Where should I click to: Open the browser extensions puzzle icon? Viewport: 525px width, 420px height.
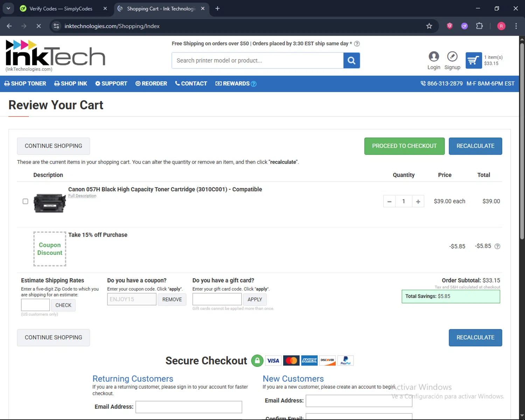pyautogui.click(x=479, y=26)
